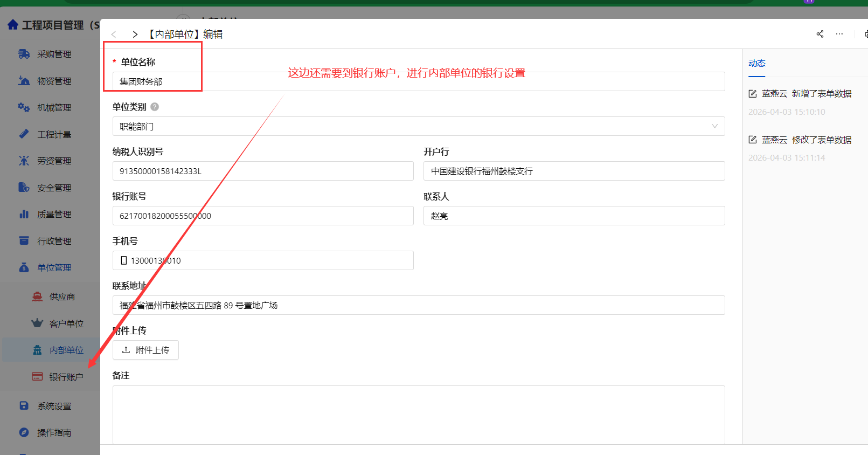The image size is (868, 455).
Task: Open the 单位类别 dropdown
Action: coord(419,126)
